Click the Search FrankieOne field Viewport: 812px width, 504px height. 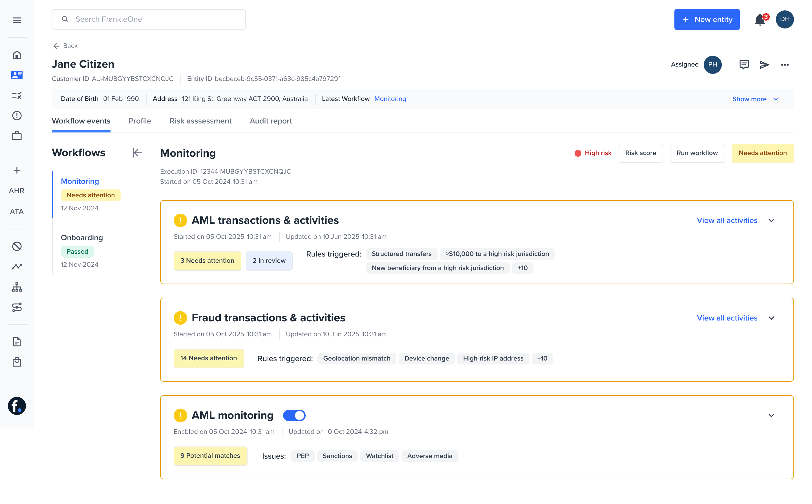tap(149, 19)
